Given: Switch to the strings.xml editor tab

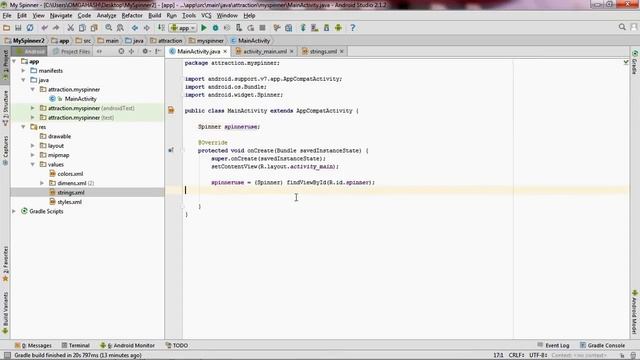Looking at the screenshot, I should 323,51.
